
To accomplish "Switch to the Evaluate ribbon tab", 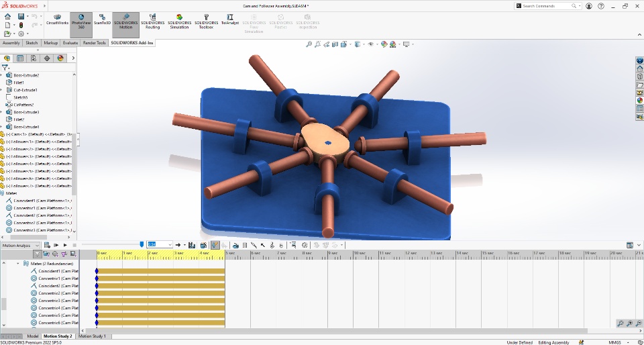I will pyautogui.click(x=70, y=43).
